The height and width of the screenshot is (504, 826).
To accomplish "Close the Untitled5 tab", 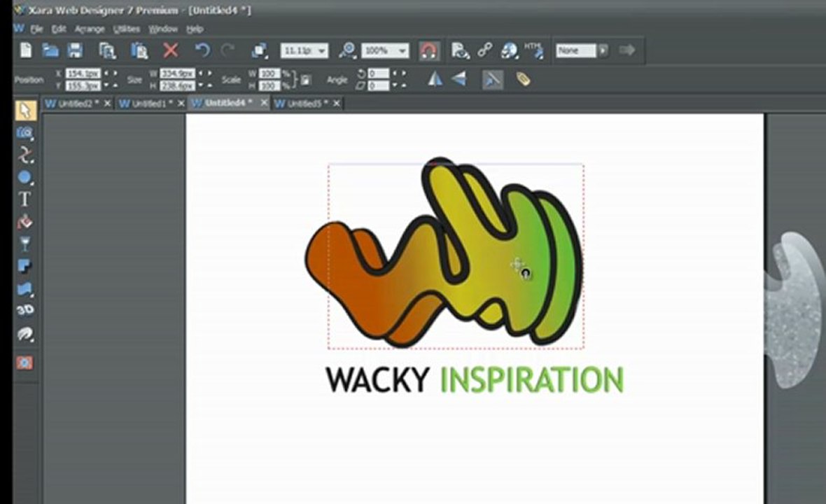I will (337, 103).
